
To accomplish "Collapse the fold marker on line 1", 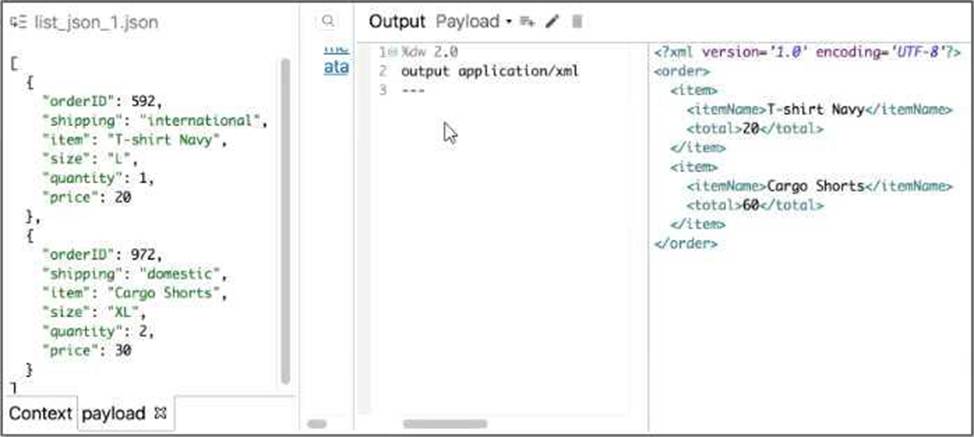I will (x=393, y=51).
